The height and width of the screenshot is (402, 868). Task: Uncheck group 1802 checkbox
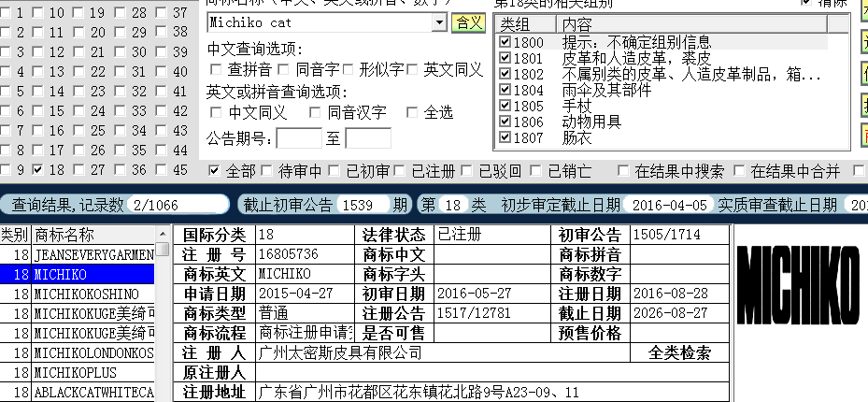[505, 74]
